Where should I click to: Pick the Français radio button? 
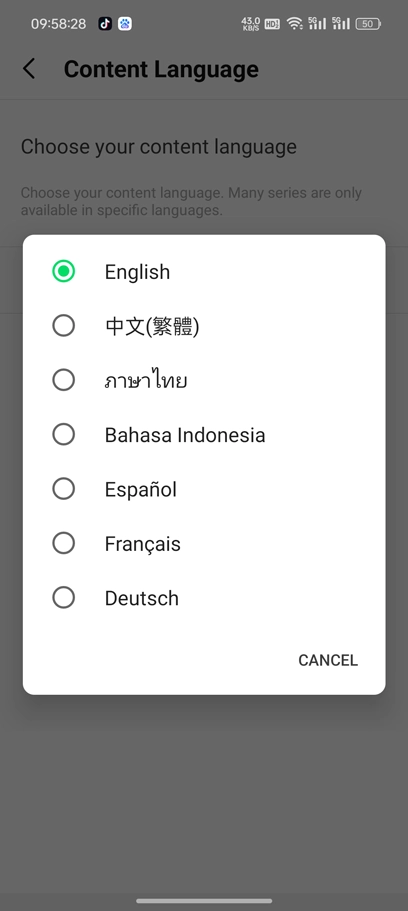pos(63,543)
